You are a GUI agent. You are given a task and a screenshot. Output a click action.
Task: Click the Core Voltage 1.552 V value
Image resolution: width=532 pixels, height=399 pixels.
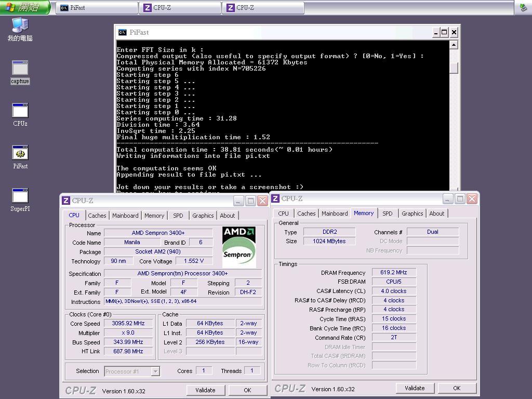194,261
